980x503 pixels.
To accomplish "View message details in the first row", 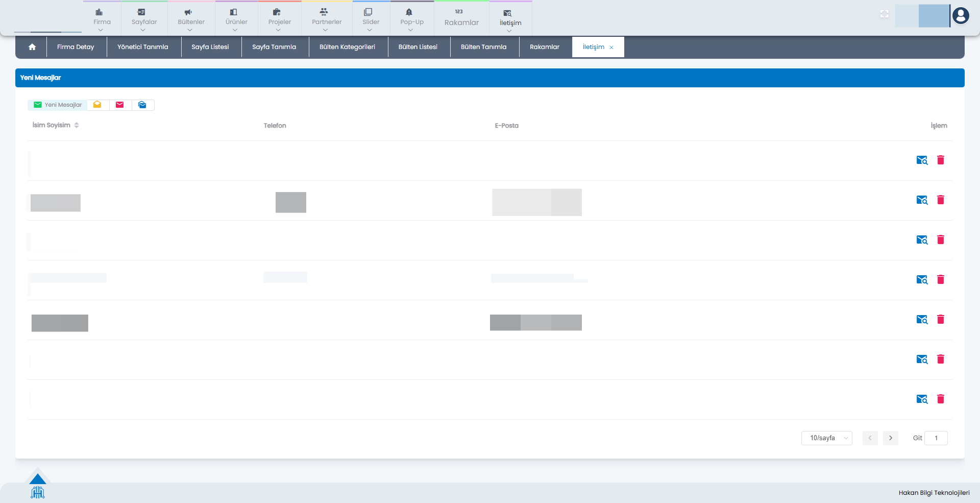I will pyautogui.click(x=921, y=160).
